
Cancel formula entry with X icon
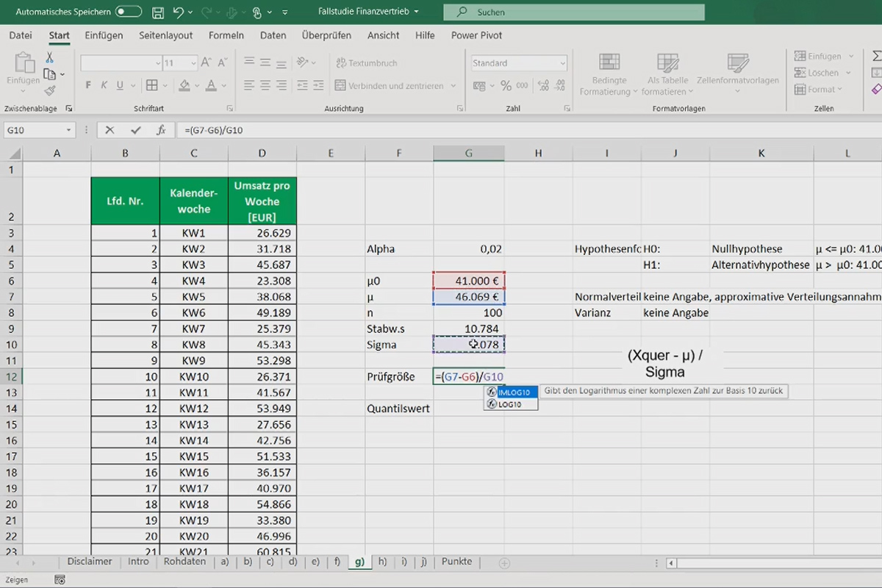point(110,130)
